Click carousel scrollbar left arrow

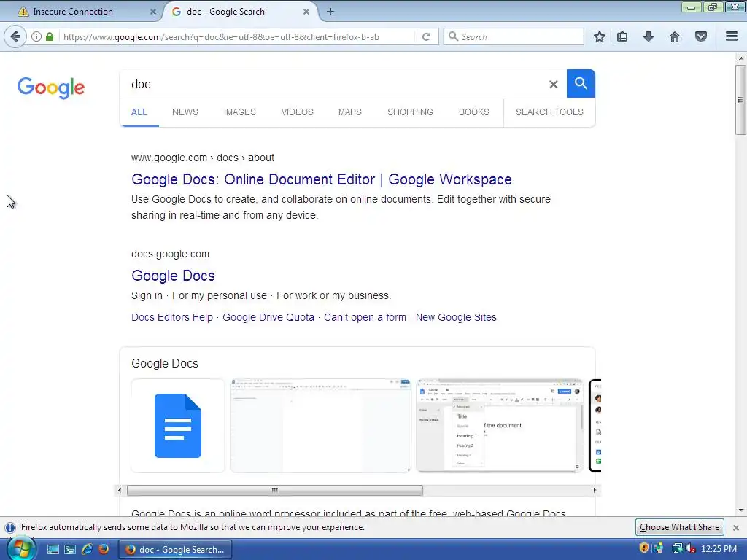click(x=120, y=490)
